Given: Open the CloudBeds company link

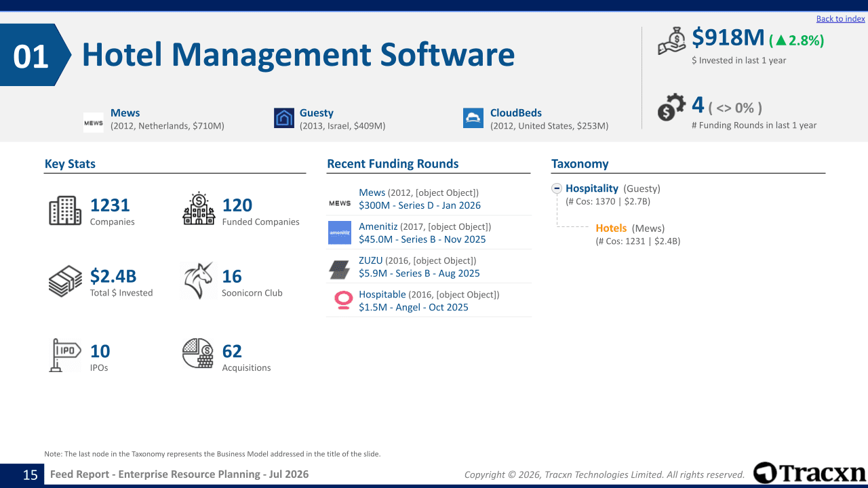Looking at the screenshot, I should coord(516,113).
